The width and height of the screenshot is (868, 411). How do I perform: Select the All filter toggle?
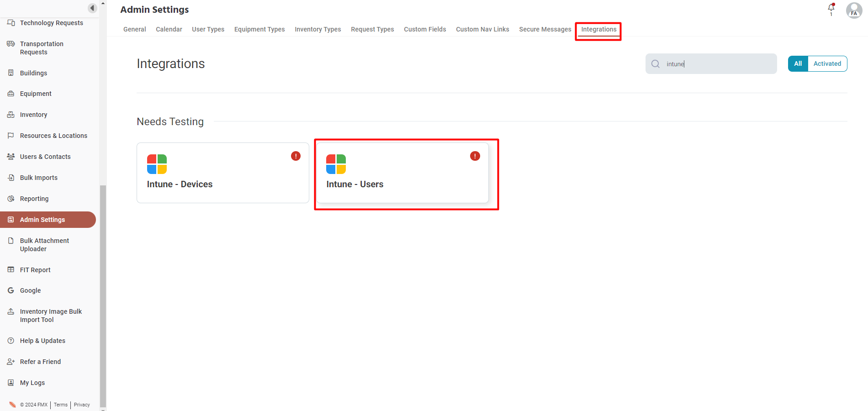(798, 63)
